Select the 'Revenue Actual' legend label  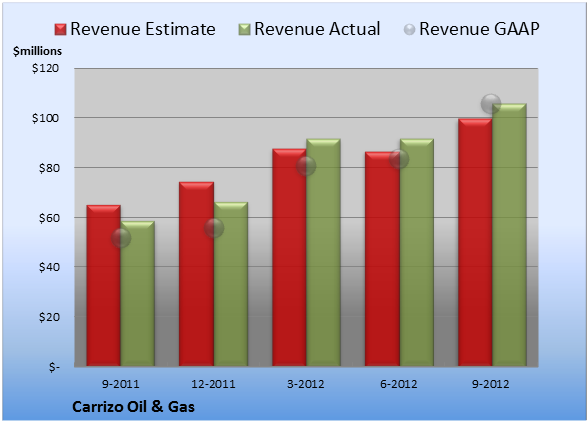coord(317,29)
